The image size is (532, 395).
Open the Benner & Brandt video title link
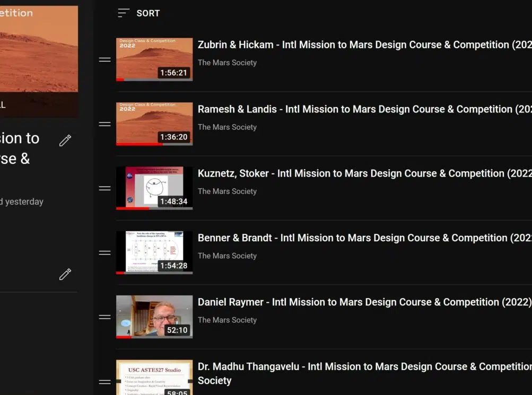[365, 238]
